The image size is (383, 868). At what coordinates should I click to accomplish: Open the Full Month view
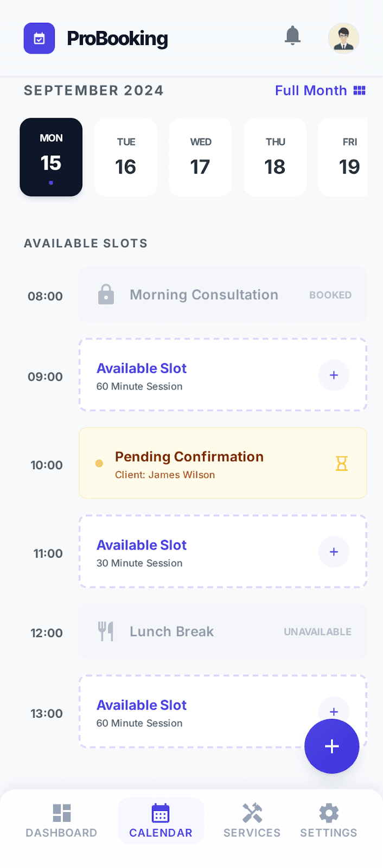(311, 90)
